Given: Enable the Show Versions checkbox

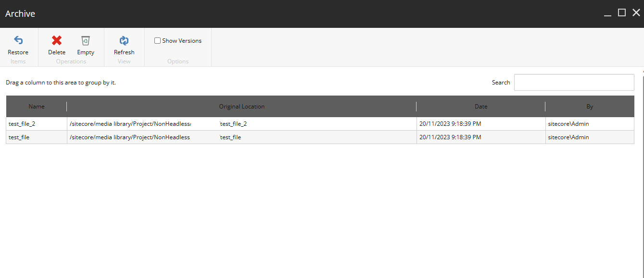Looking at the screenshot, I should pyautogui.click(x=157, y=41).
